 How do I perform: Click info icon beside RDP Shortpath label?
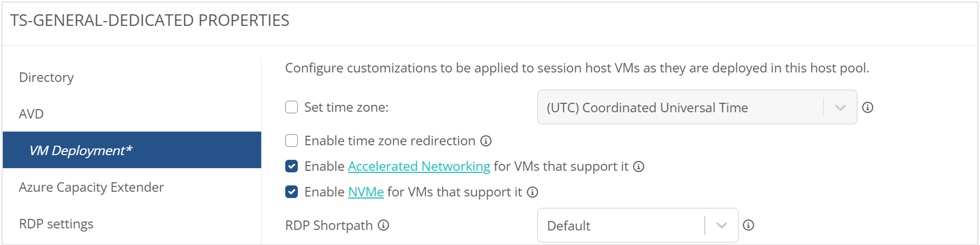click(x=384, y=225)
